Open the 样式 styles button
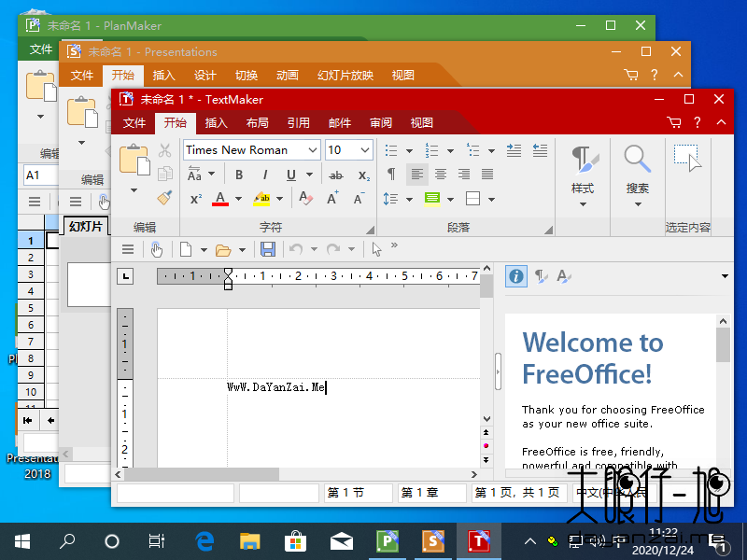747x560 pixels. pos(583,175)
